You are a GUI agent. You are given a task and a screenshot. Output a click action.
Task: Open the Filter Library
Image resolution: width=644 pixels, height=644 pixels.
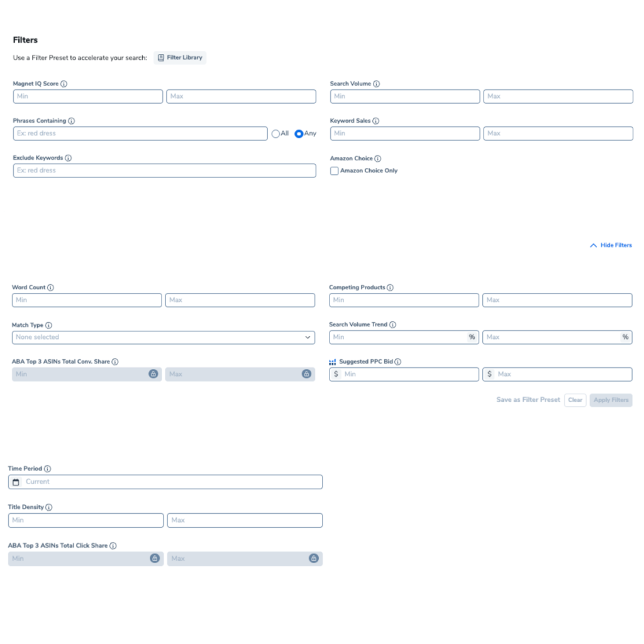[x=180, y=58]
